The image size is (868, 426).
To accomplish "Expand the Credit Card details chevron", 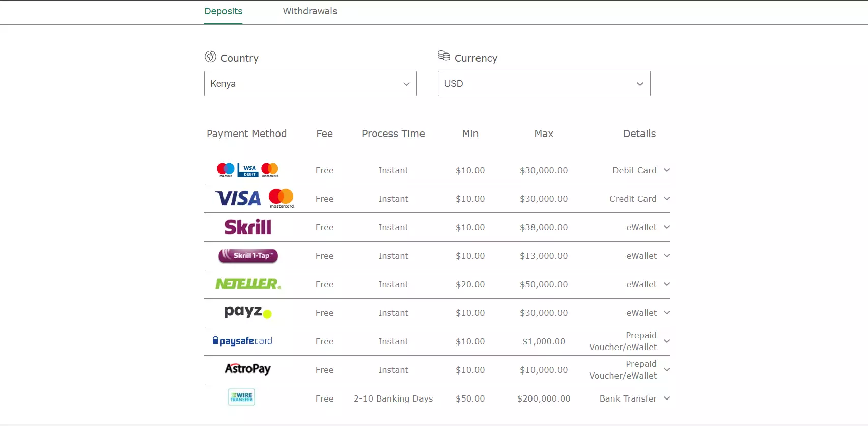I will tap(667, 199).
